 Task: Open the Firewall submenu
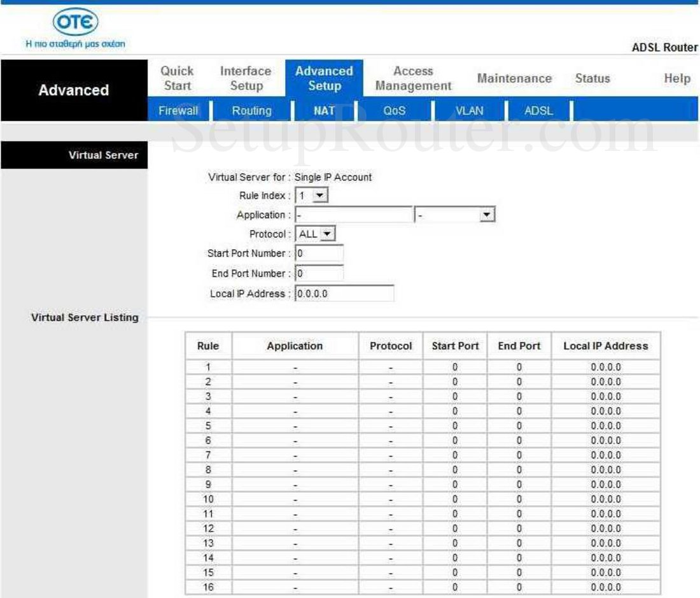click(178, 110)
